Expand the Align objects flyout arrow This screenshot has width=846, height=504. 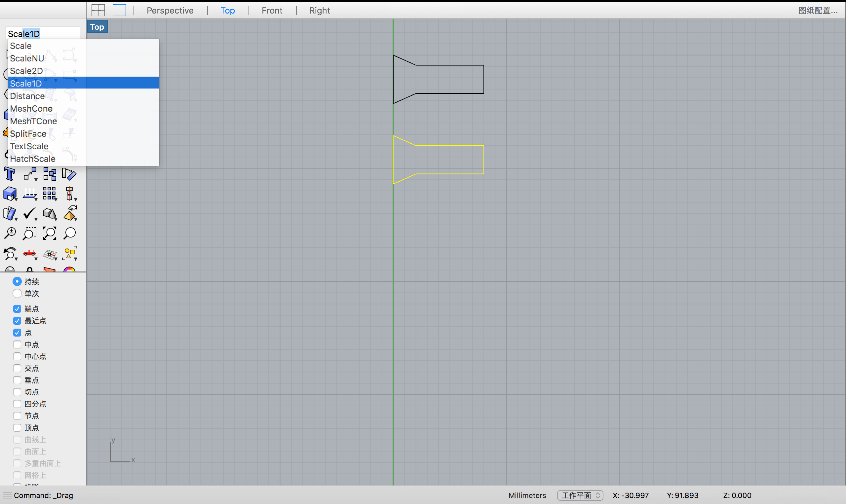click(75, 199)
